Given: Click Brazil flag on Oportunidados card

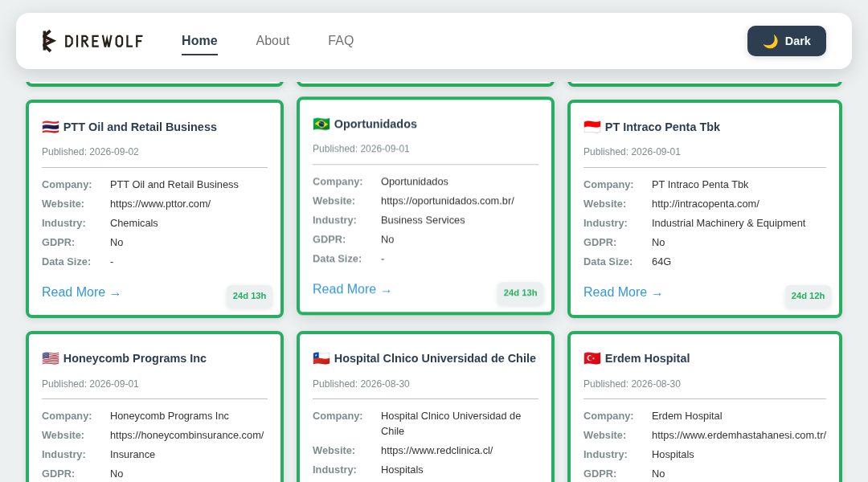Looking at the screenshot, I should click(x=321, y=124).
